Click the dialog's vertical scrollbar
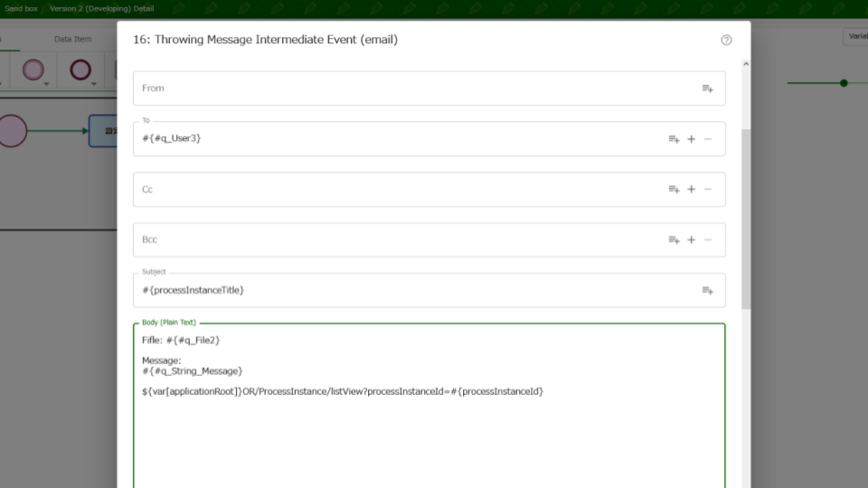Viewport: 868px width, 488px height. coord(746,217)
